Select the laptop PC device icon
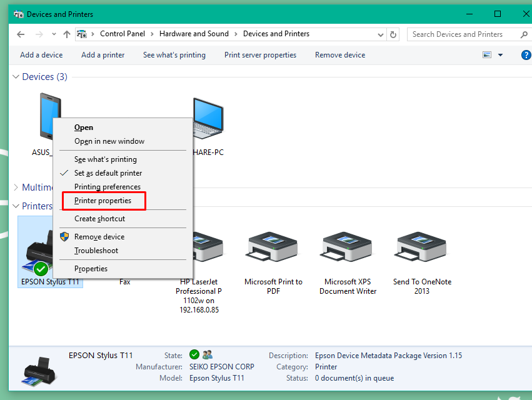Screen dimensions: 532x400 (208, 118)
